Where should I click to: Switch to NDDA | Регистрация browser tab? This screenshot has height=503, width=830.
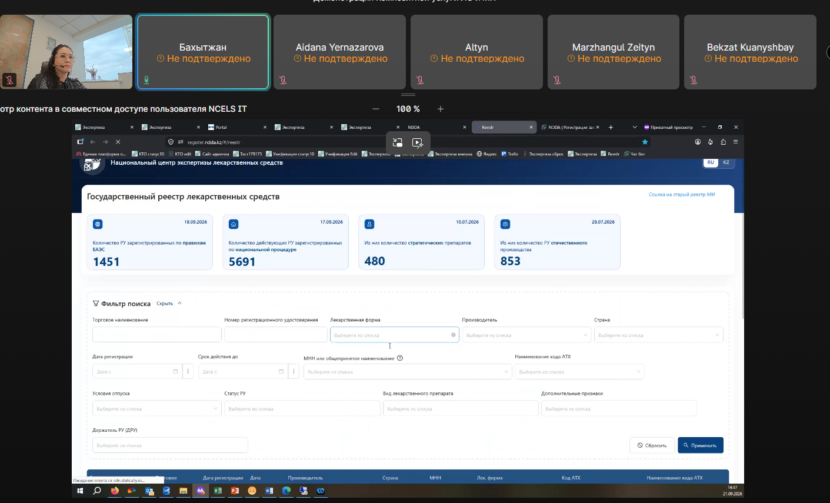(570, 127)
